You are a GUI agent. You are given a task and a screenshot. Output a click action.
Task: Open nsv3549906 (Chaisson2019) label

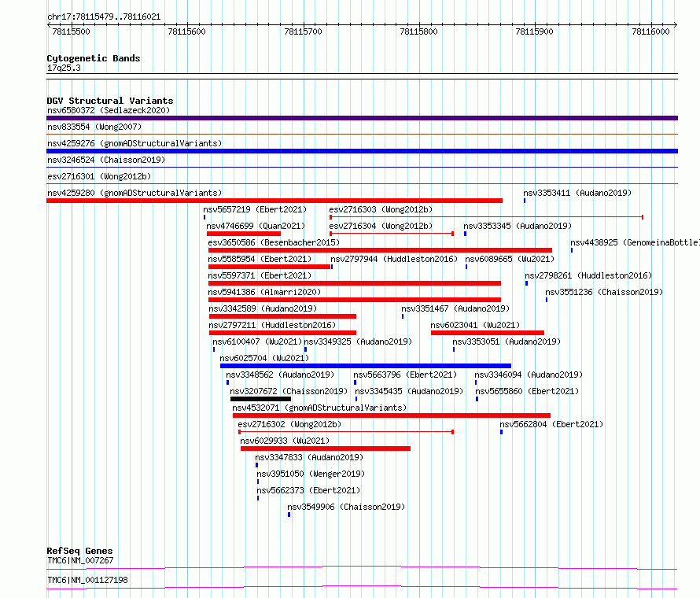coord(346,507)
